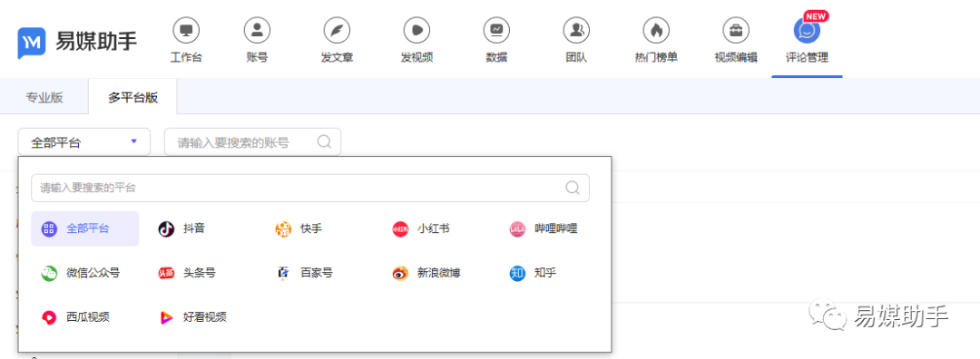The width and height of the screenshot is (980, 359).
Task: Click the 发文章 feather icon
Action: 337,29
